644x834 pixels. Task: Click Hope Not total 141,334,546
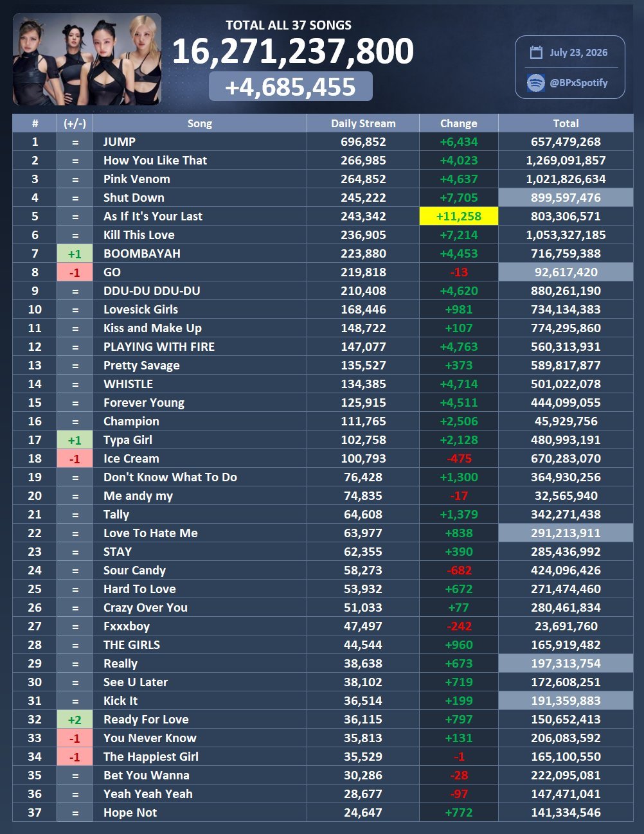tap(566, 813)
